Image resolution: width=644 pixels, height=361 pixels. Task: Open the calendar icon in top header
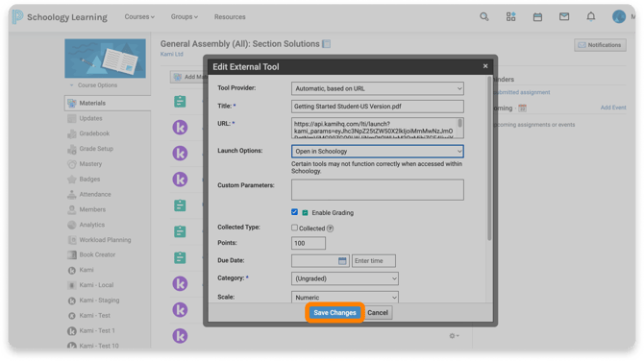(537, 17)
